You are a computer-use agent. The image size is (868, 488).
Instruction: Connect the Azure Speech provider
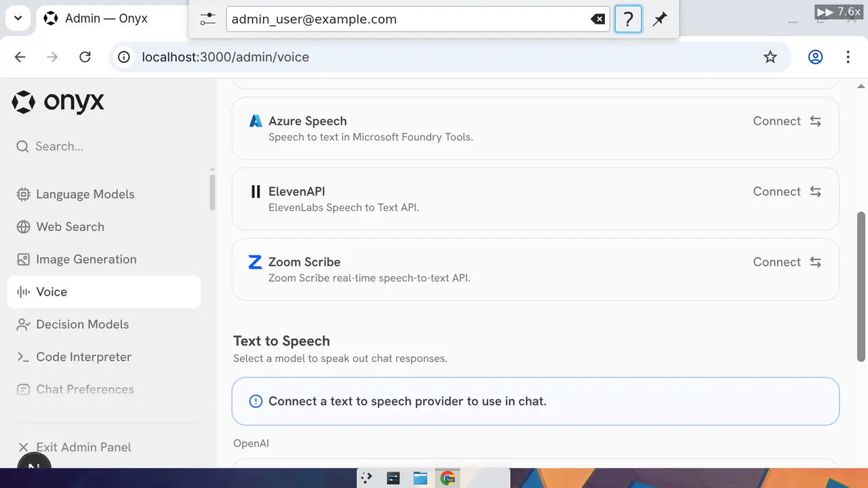[x=787, y=121]
